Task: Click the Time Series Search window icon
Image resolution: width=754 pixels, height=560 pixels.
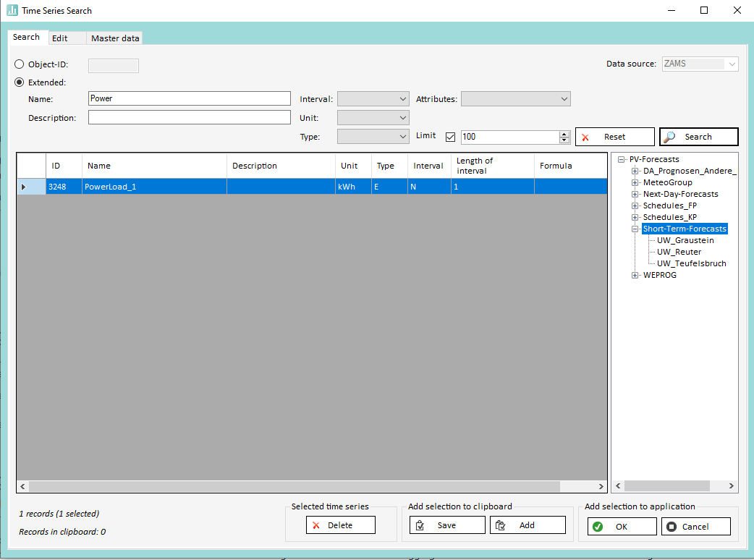Action: click(12, 10)
